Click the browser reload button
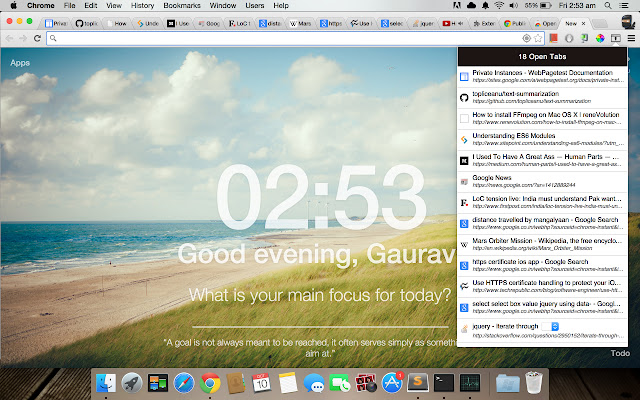 37,38
